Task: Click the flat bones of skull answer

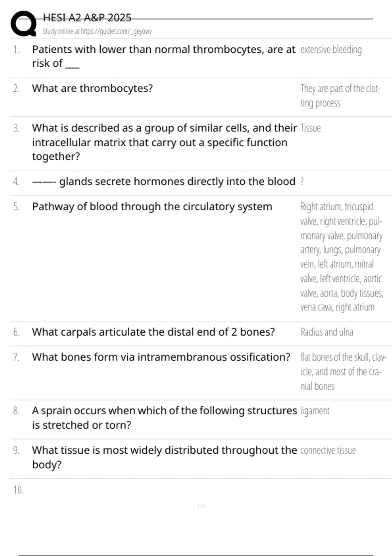Action: [x=343, y=372]
